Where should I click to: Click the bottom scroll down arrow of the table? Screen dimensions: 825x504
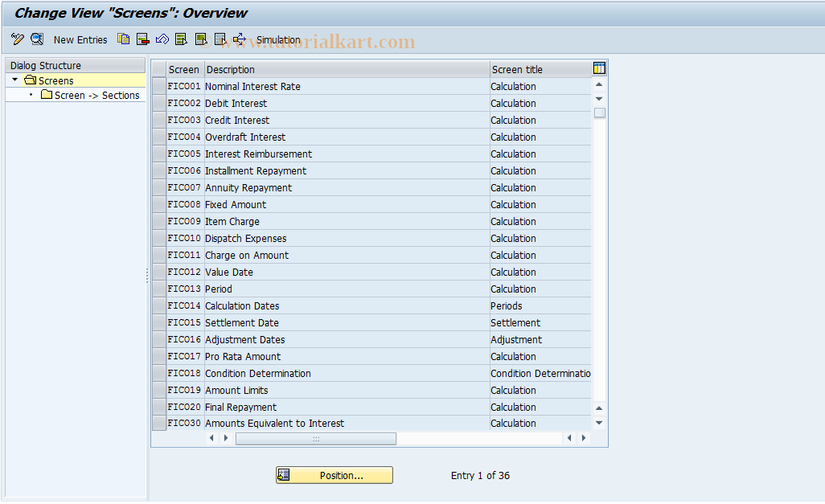pyautogui.click(x=599, y=423)
